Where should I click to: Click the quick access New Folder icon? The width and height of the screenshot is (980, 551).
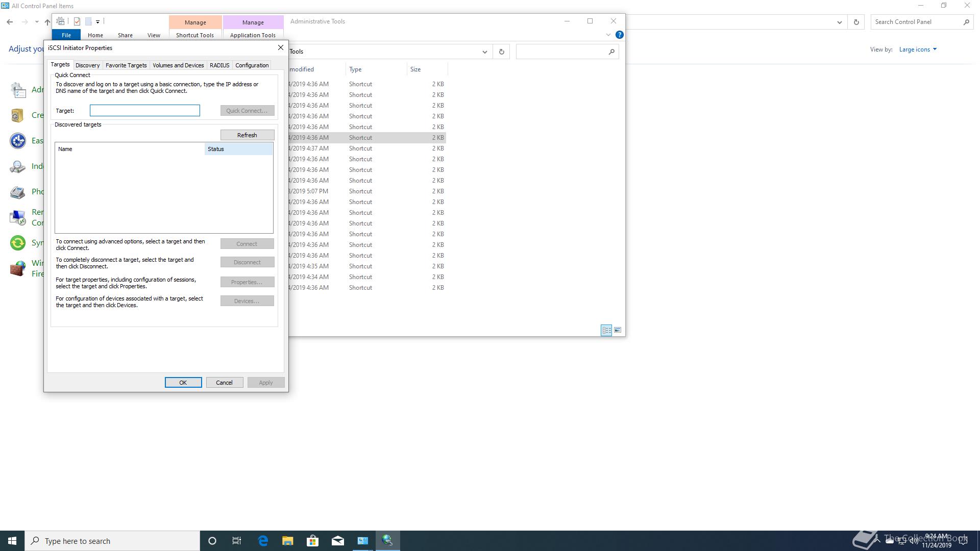click(88, 21)
